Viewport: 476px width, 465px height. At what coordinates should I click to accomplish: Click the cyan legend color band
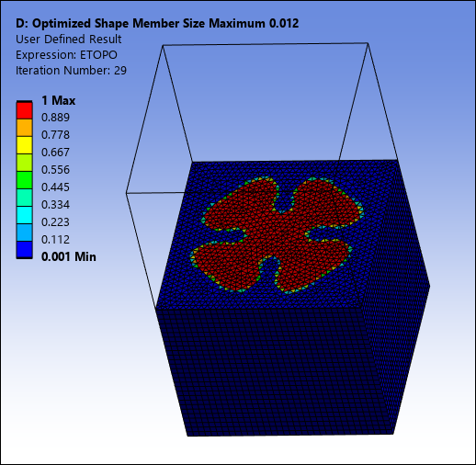tap(24, 215)
